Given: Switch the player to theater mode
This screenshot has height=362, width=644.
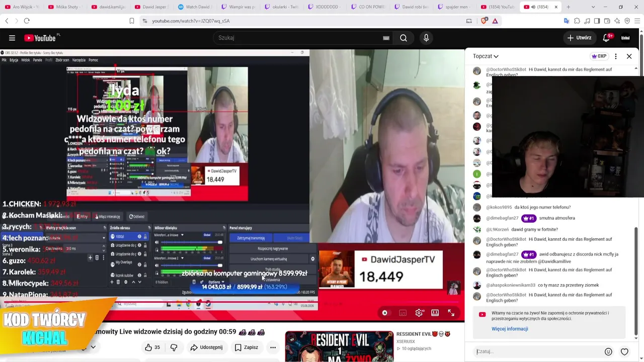Looking at the screenshot, I should click(435, 313).
